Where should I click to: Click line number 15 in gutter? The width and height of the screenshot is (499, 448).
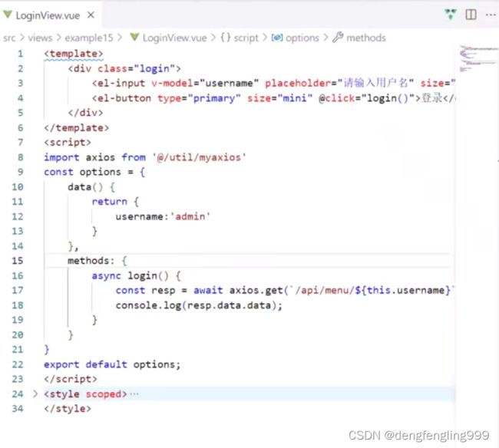coord(18,261)
